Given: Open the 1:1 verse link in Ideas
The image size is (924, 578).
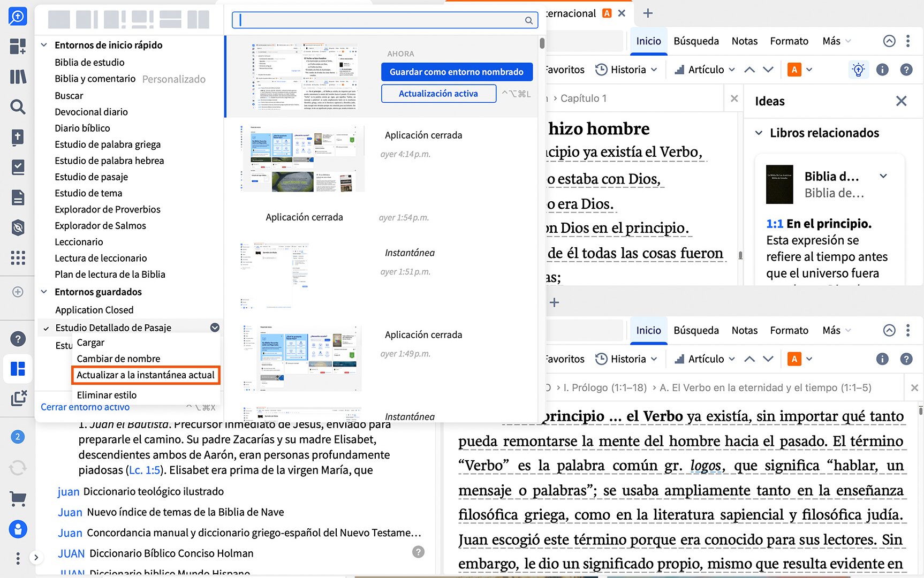Looking at the screenshot, I should pos(774,224).
